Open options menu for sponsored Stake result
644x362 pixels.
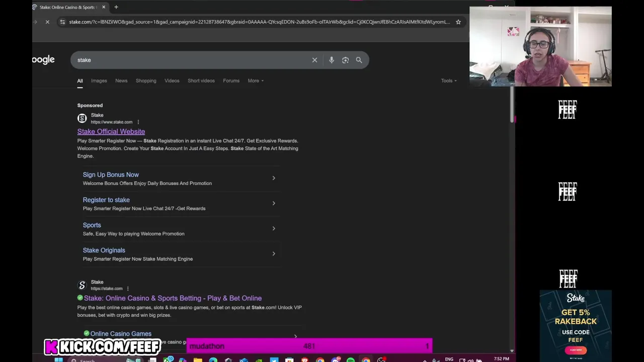138,122
